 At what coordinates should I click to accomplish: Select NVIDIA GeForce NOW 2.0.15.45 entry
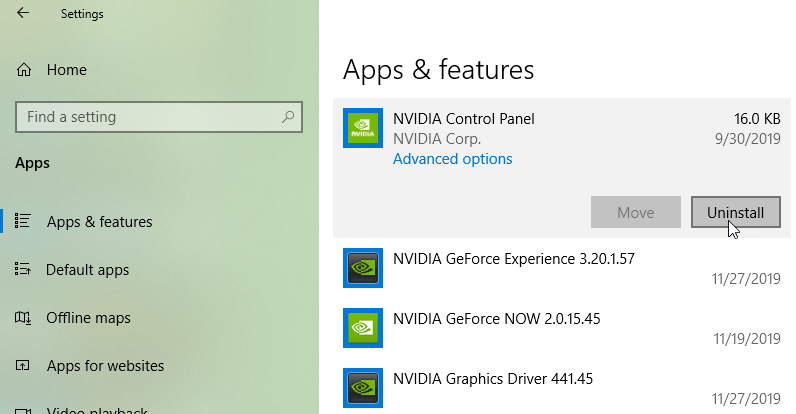point(496,319)
